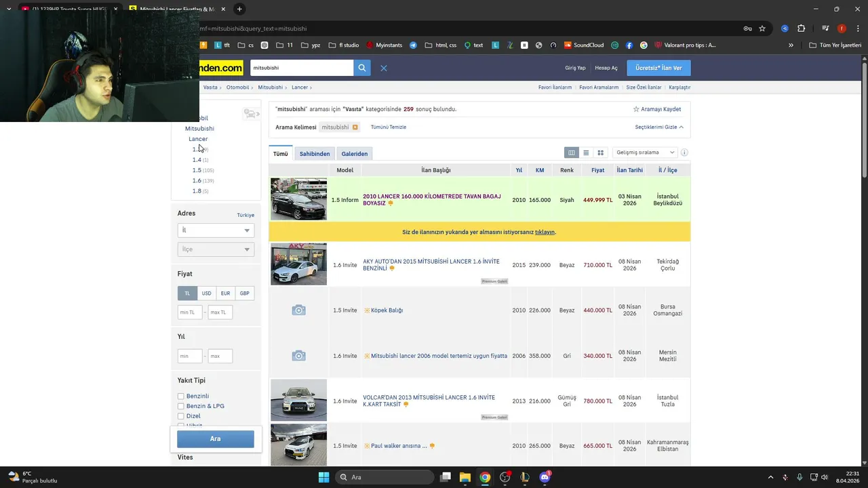The width and height of the screenshot is (868, 488).
Task: Select the Galeriden tab
Action: click(x=355, y=154)
